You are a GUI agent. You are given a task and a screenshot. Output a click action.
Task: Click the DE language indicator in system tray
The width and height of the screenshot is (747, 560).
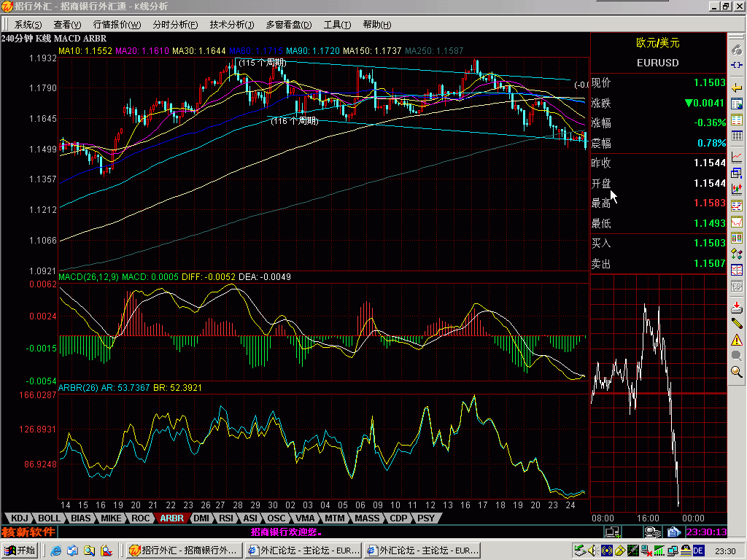pyautogui.click(x=698, y=551)
